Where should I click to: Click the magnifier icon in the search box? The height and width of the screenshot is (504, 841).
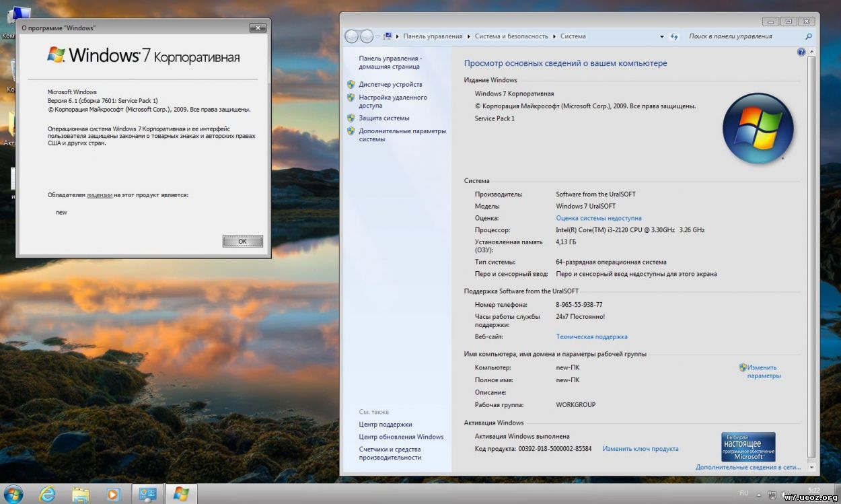pyautogui.click(x=809, y=36)
